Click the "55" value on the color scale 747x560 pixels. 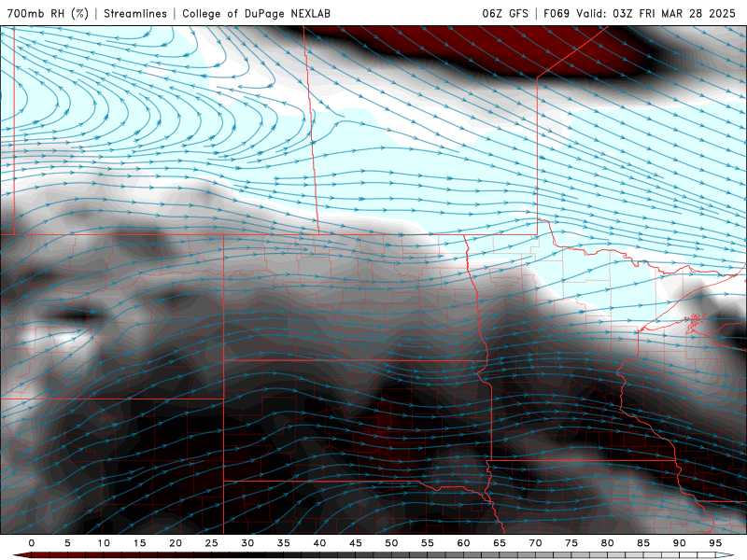tap(428, 543)
